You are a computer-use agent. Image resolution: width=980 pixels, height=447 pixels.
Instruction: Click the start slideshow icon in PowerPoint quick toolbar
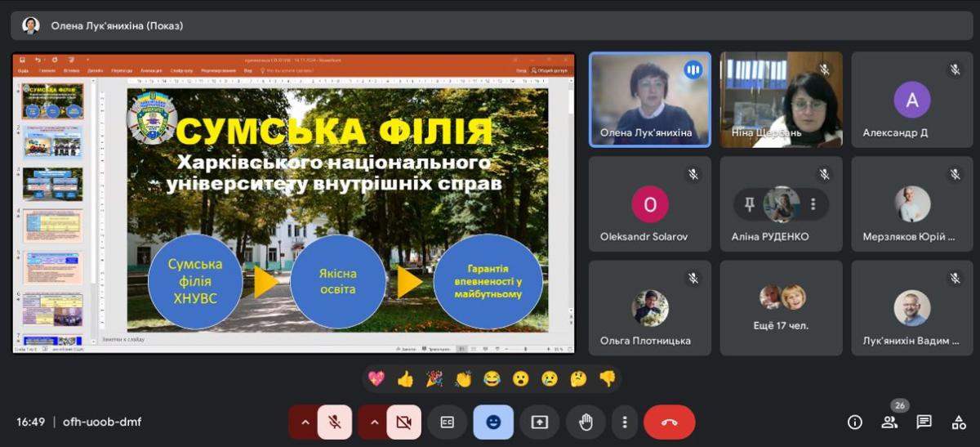[x=70, y=60]
